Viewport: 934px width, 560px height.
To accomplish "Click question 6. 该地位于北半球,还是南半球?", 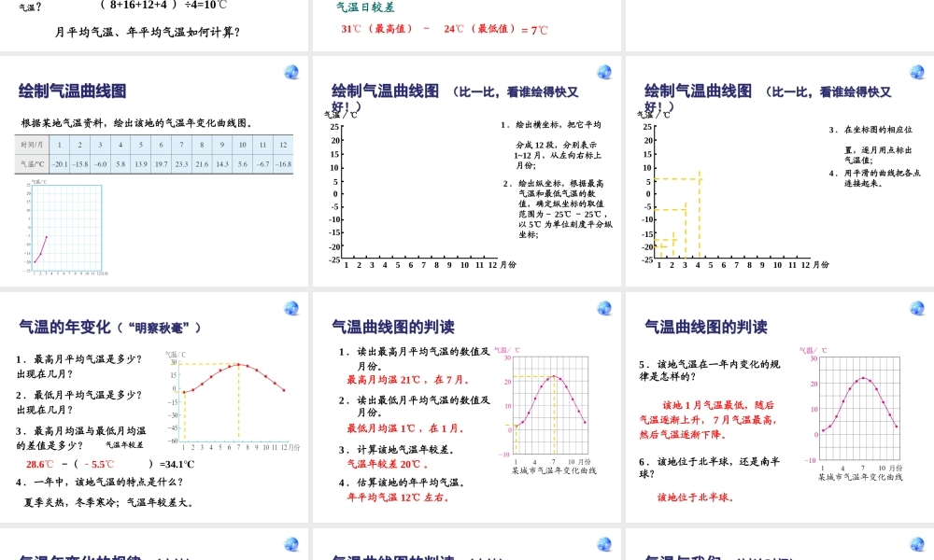I will pos(710,468).
